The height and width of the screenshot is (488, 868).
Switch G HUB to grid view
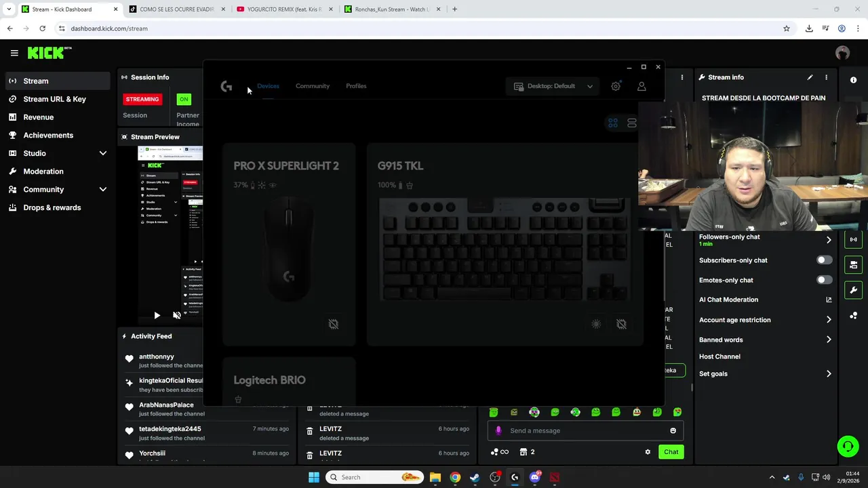(613, 123)
